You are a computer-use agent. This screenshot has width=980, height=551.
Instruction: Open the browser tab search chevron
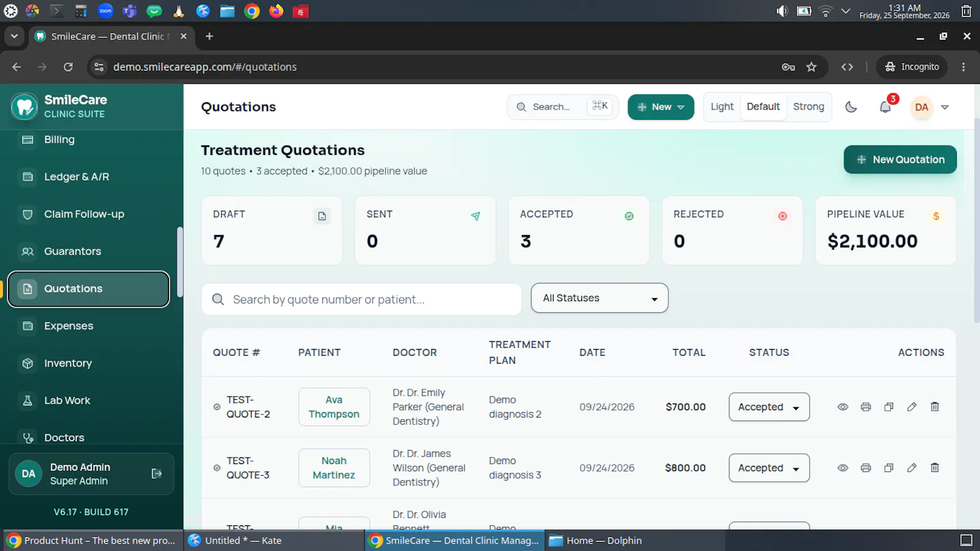click(x=14, y=36)
